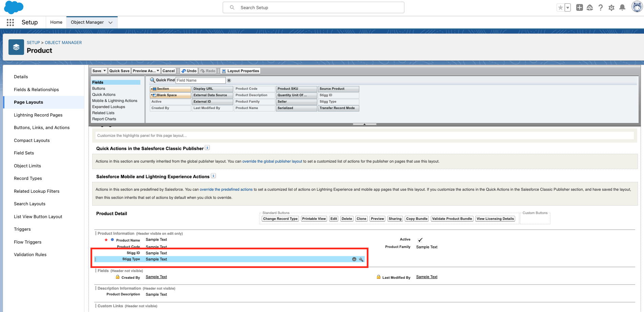Select the Section palette element
Image resolution: width=644 pixels, height=312 pixels.
pos(170,89)
